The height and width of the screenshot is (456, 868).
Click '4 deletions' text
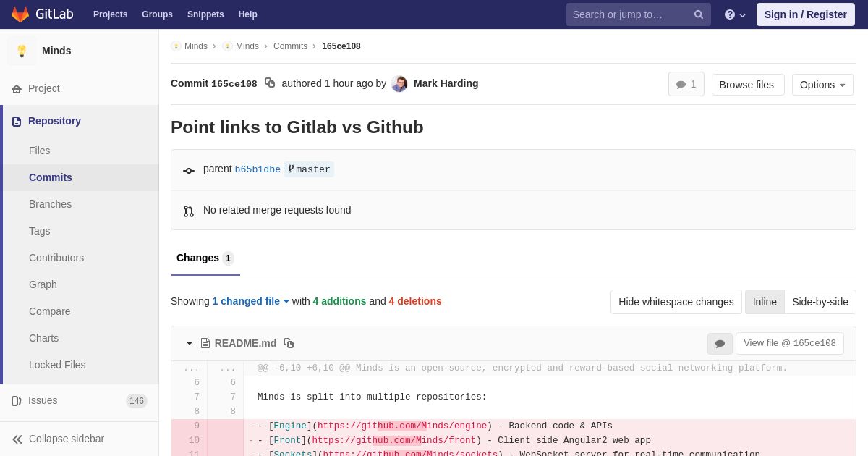pos(415,301)
